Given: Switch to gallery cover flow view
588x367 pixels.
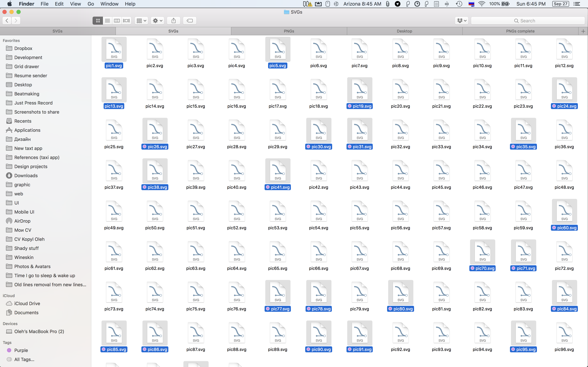Looking at the screenshot, I should pyautogui.click(x=126, y=21).
